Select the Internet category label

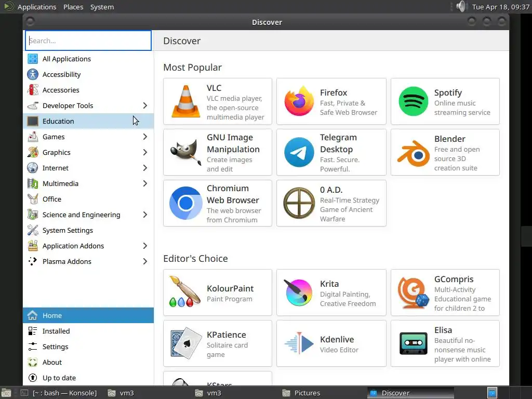pos(55,168)
